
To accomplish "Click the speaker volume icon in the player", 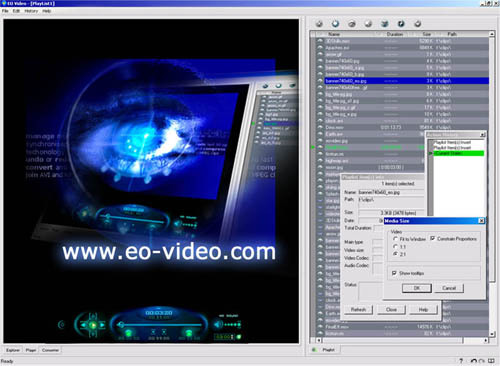I will click(218, 324).
